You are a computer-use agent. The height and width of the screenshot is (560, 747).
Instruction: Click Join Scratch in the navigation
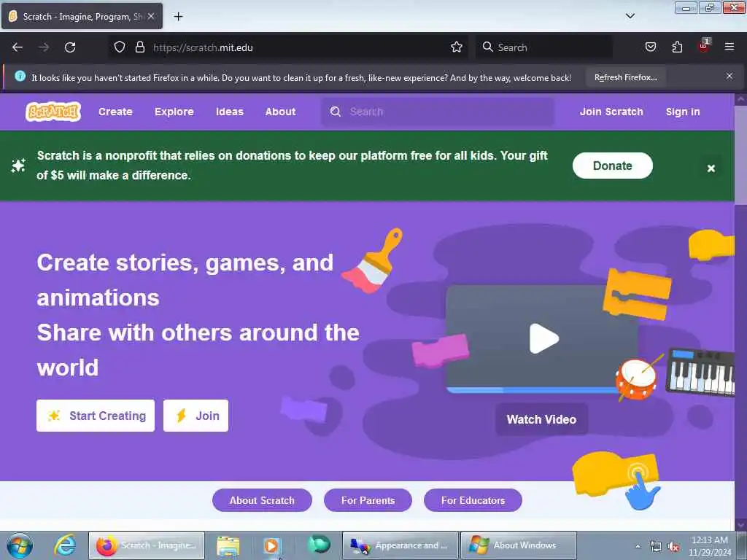pyautogui.click(x=611, y=112)
